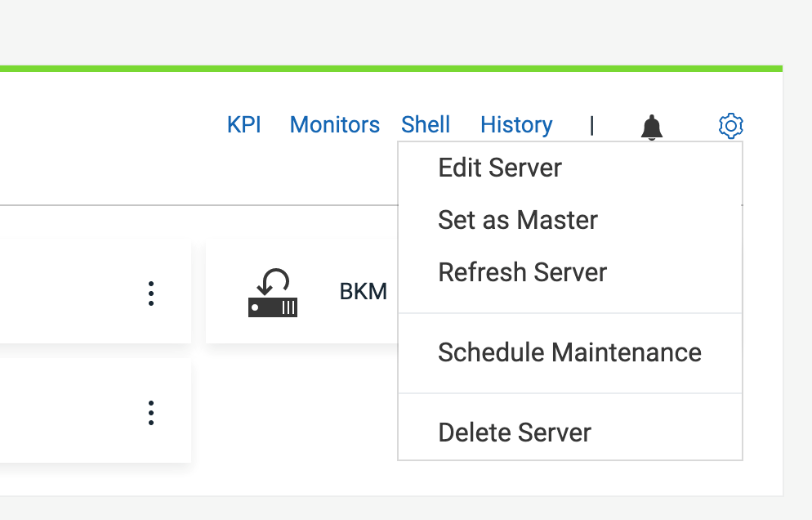
Task: Click the blank area of the upper card
Action: [x=65, y=292]
